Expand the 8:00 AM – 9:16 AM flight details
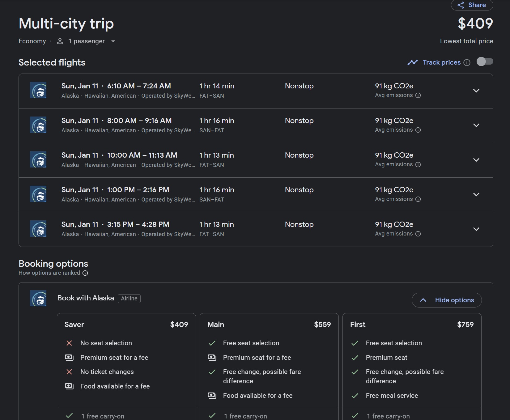This screenshot has height=420, width=510. click(476, 125)
